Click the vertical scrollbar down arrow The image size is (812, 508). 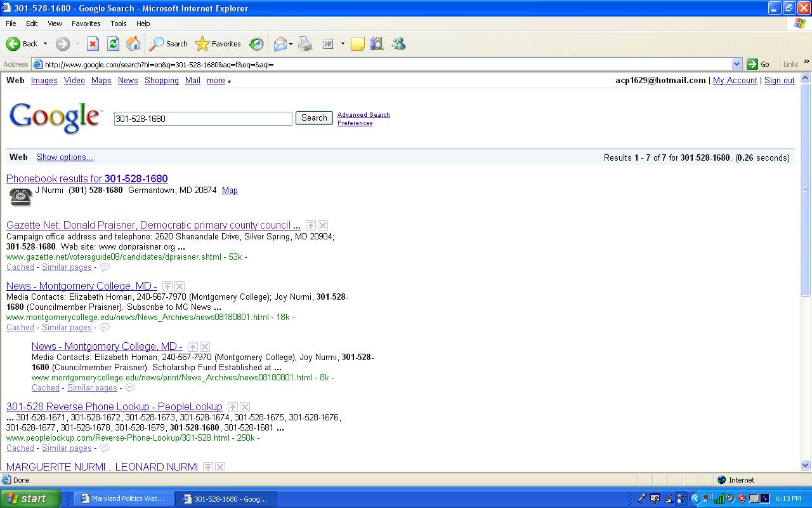click(806, 465)
